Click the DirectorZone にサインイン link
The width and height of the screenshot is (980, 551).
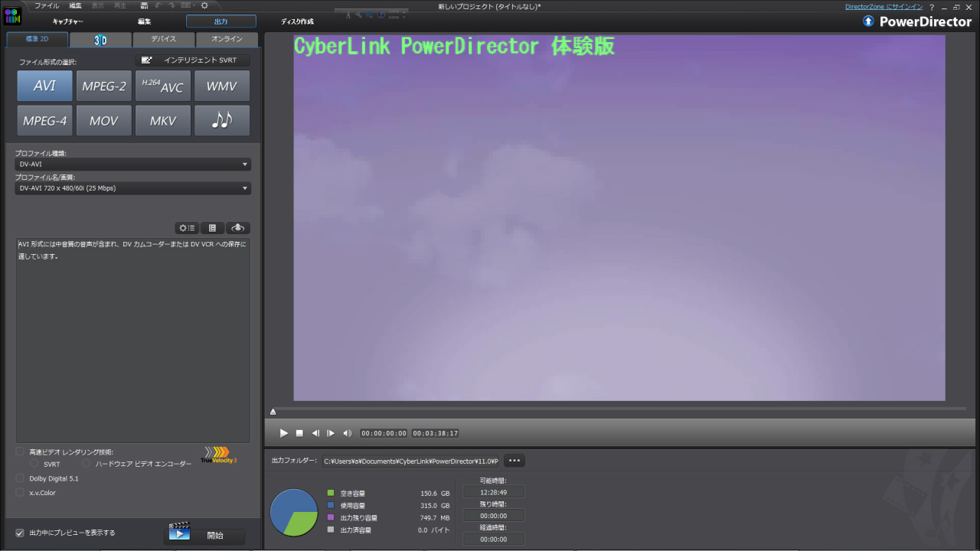[884, 6]
